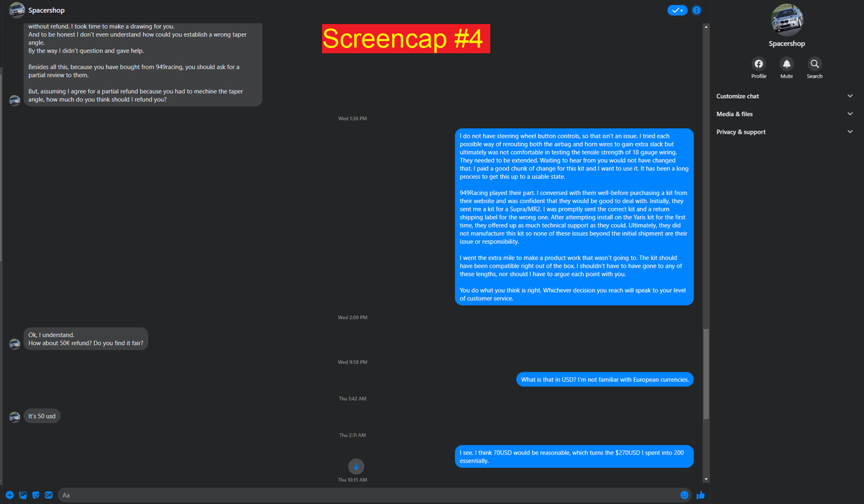
Task: Open Spacershop's Facebook Profile icon
Action: pyautogui.click(x=759, y=64)
